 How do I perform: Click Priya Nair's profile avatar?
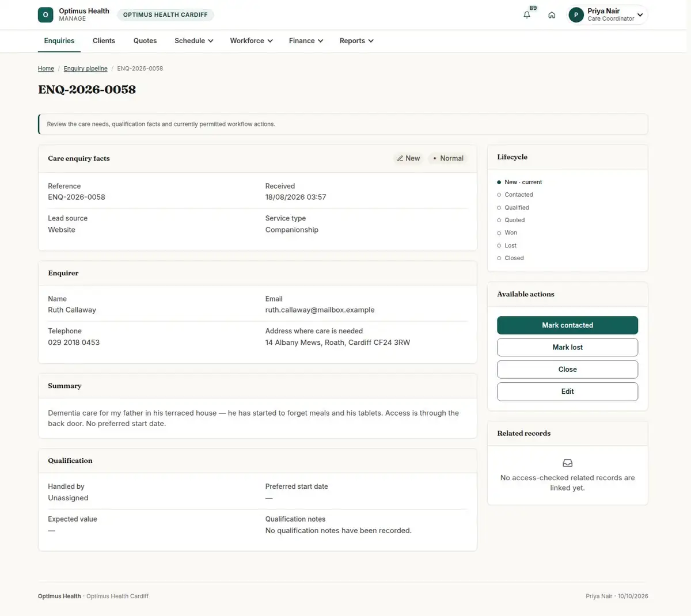576,15
